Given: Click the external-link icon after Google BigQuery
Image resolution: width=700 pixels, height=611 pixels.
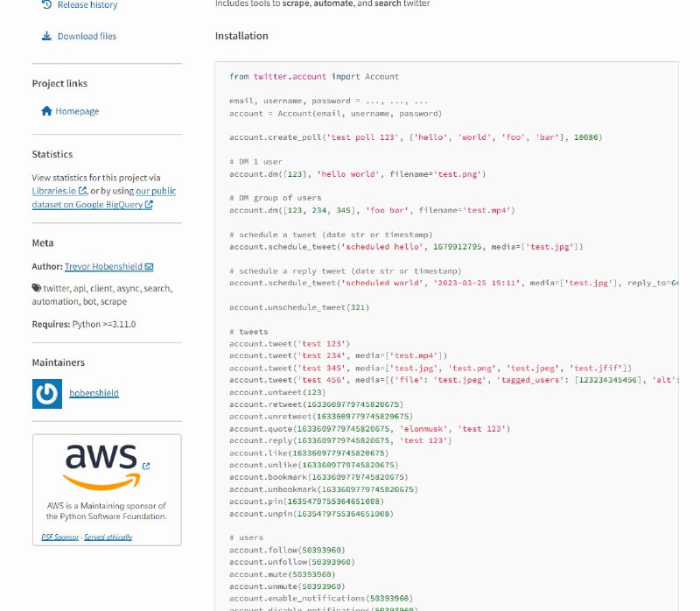Looking at the screenshot, I should pyautogui.click(x=149, y=205).
